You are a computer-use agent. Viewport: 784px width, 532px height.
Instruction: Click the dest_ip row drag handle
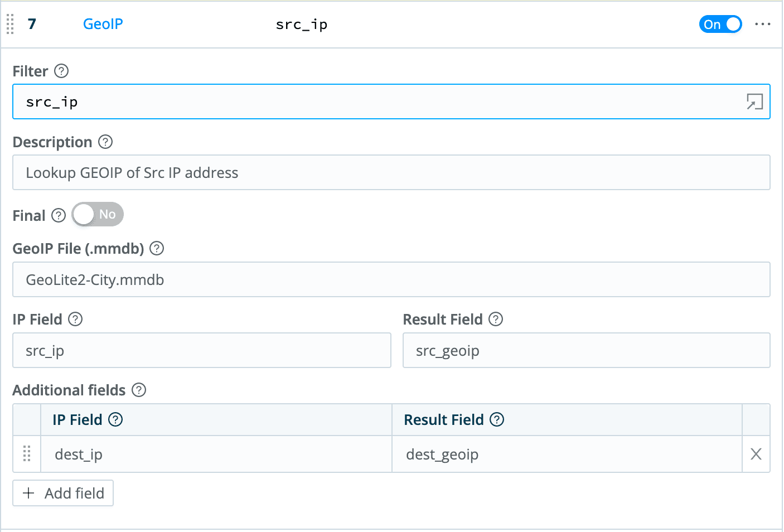tap(26, 454)
